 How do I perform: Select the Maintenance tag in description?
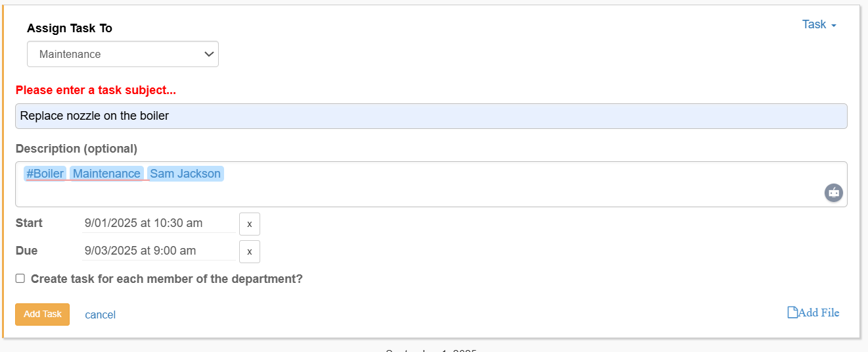pos(106,174)
